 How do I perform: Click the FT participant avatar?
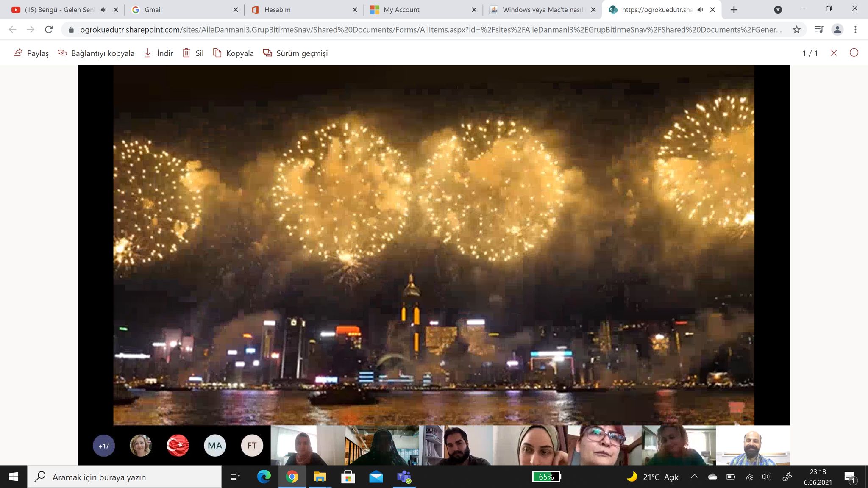tap(252, 446)
